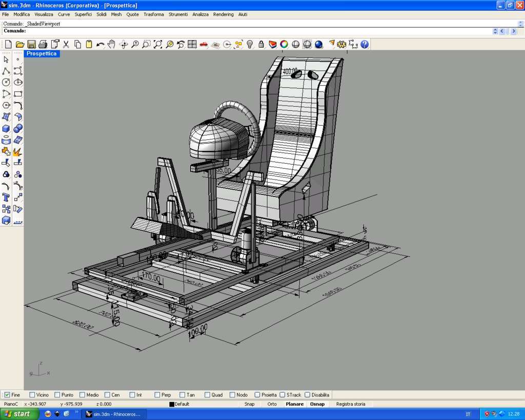525x420 pixels.
Task: Open the Superfici menu
Action: [x=83, y=14]
